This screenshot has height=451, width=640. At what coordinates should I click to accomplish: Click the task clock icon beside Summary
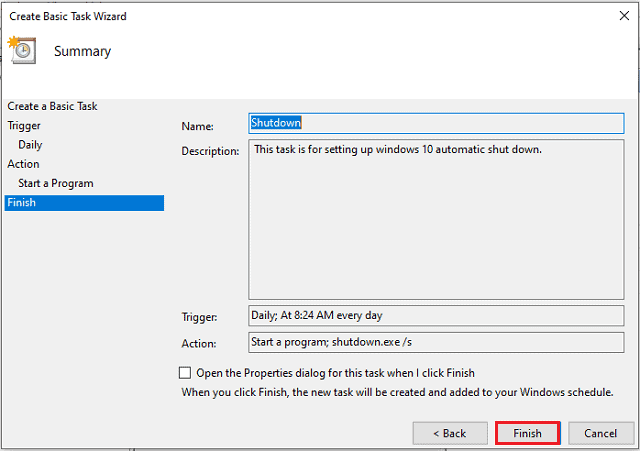22,50
